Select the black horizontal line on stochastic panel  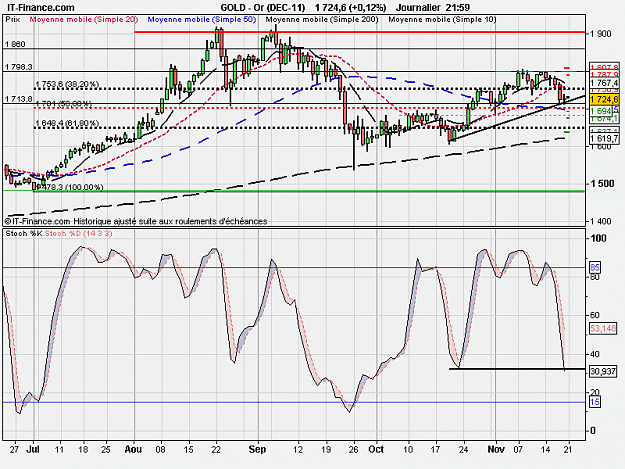pyautogui.click(x=517, y=369)
